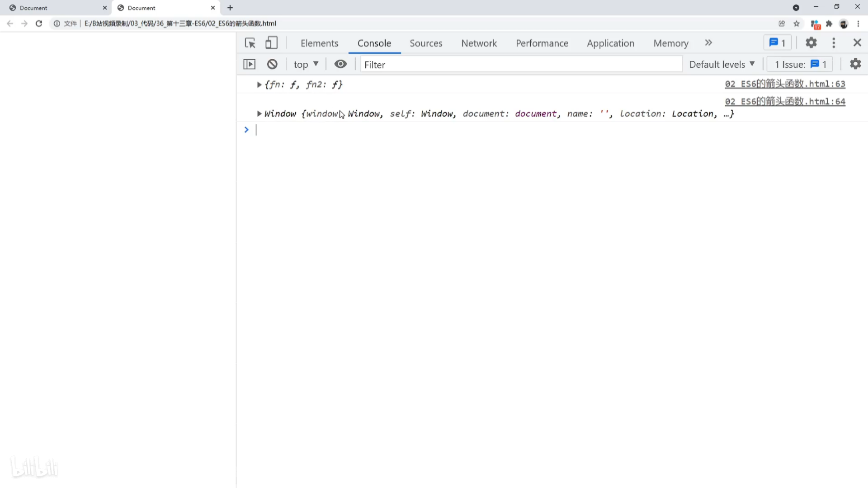Reload the page in browser

coord(39,23)
